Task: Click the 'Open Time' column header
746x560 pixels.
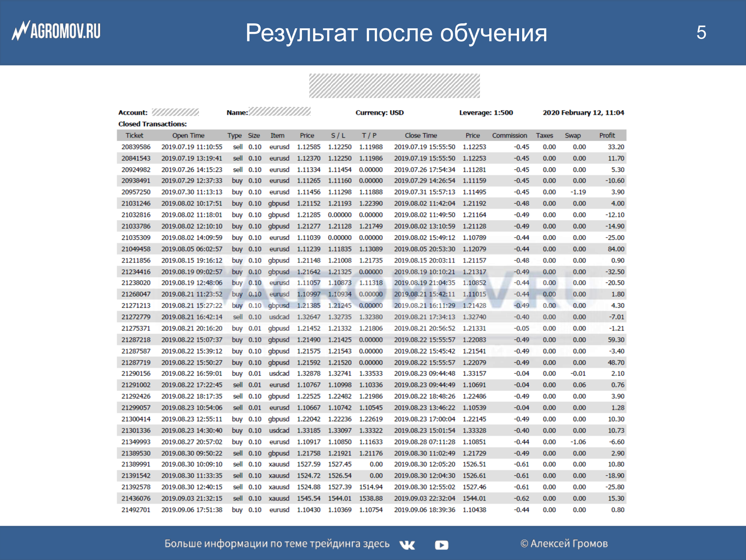Action: [188, 135]
